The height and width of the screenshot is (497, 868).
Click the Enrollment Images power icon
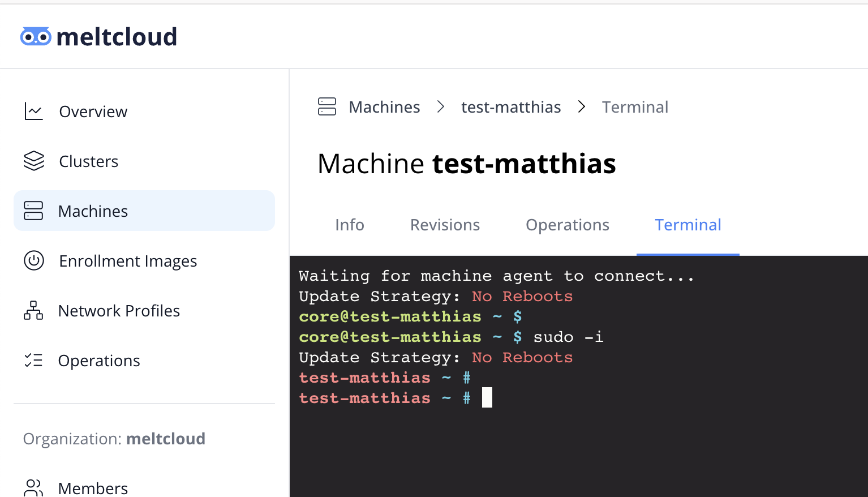pyautogui.click(x=33, y=261)
